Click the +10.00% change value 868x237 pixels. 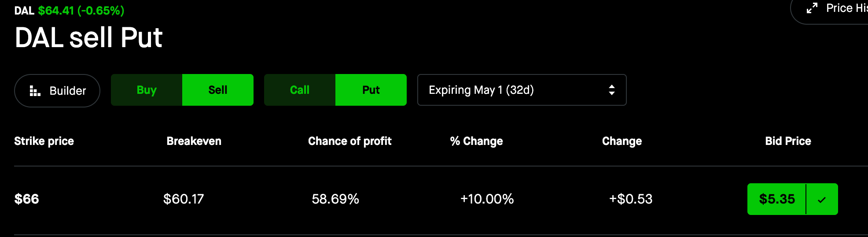(487, 199)
